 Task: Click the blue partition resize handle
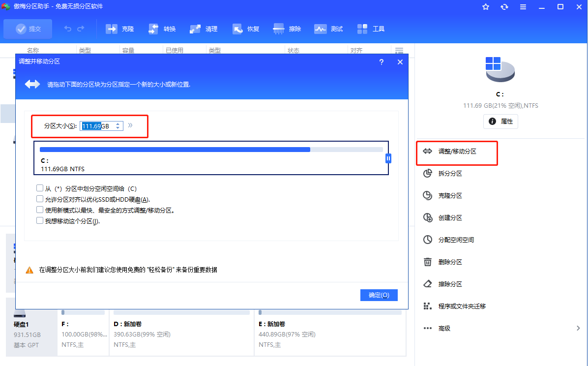388,158
